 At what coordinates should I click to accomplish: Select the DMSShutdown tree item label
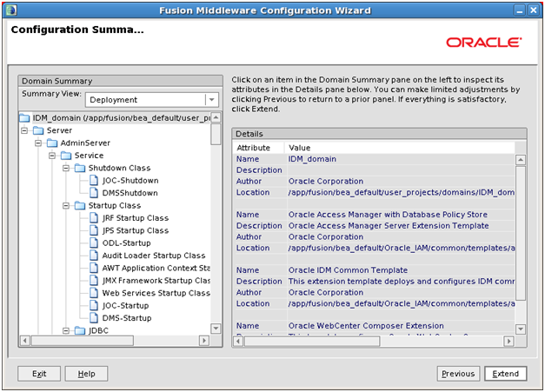coord(130,193)
